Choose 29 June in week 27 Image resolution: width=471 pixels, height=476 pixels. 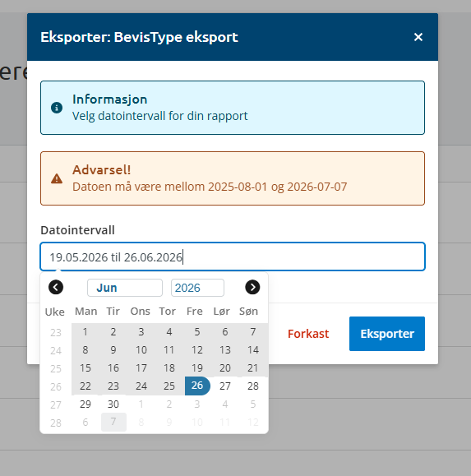(x=85, y=404)
